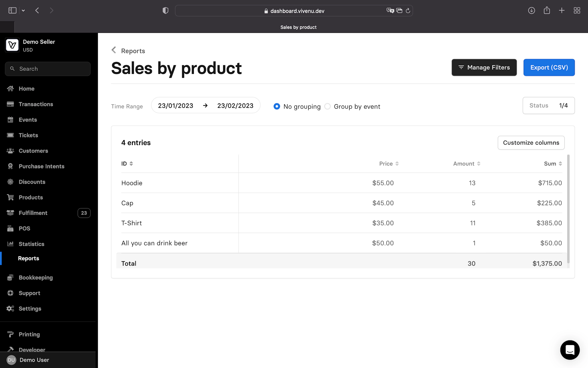This screenshot has width=588, height=368.
Task: Go to Statistics sidebar item
Action: tap(31, 244)
